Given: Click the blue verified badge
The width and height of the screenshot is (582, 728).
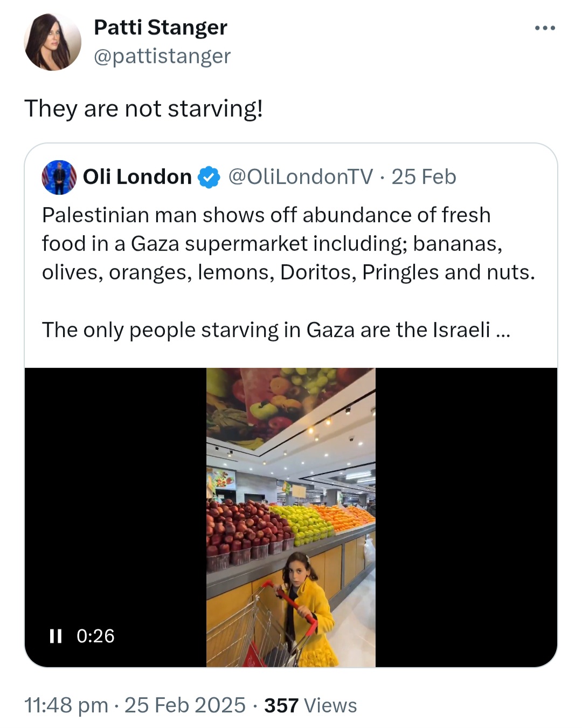Looking at the screenshot, I should [x=209, y=177].
